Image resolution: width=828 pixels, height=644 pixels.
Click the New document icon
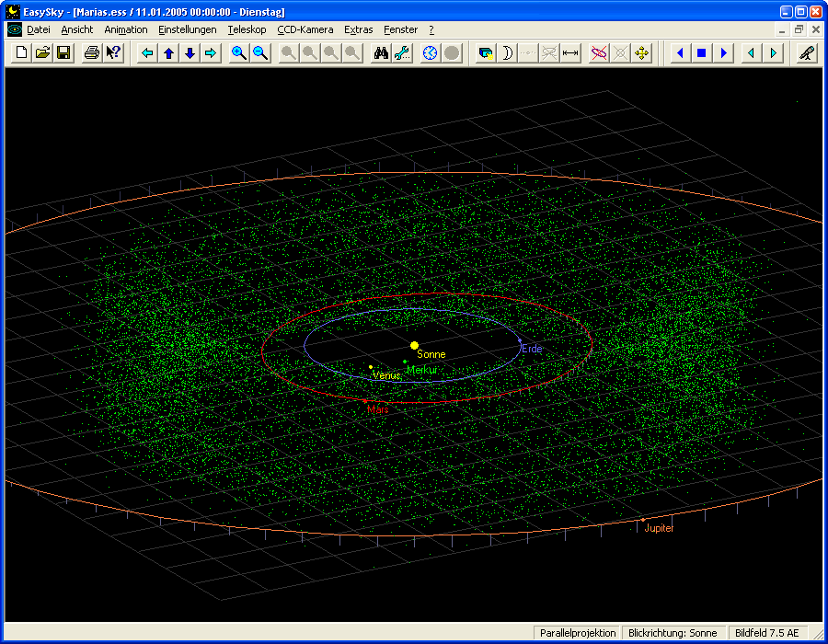(x=22, y=53)
